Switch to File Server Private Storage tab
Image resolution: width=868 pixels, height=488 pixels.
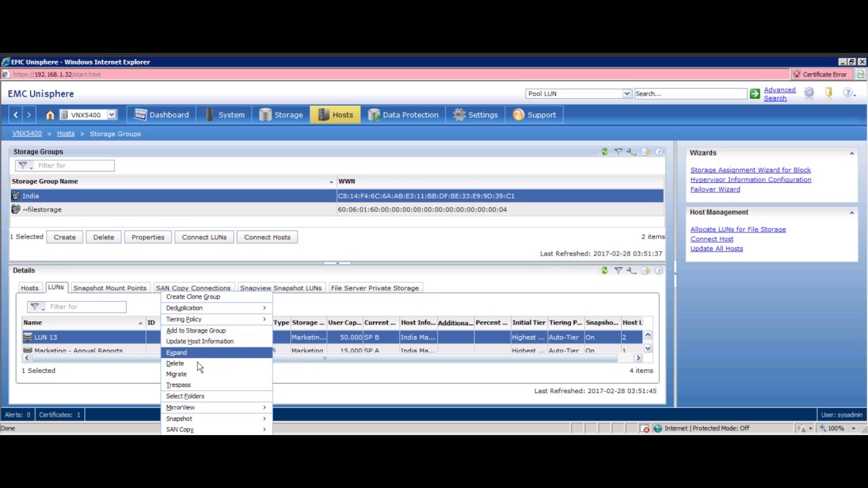pos(374,288)
